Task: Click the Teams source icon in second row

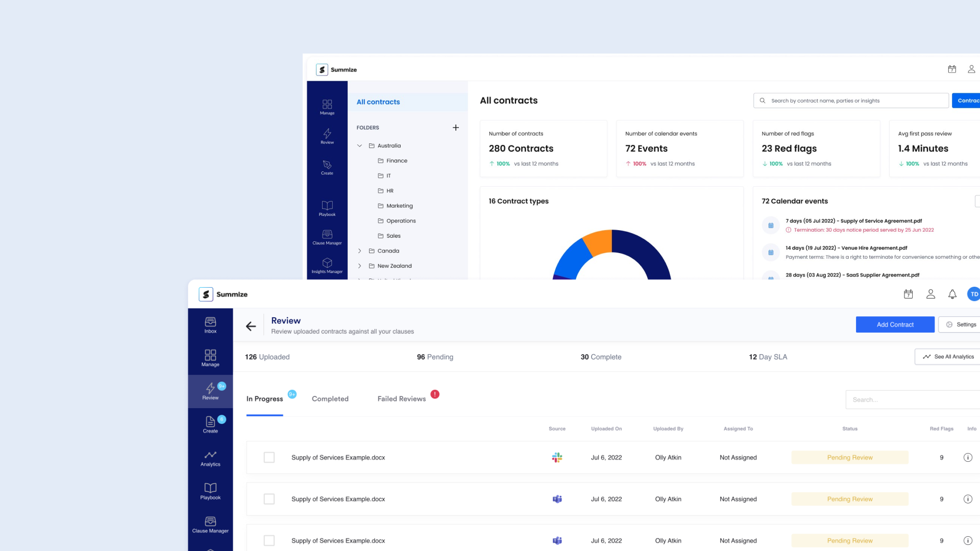Action: click(557, 499)
